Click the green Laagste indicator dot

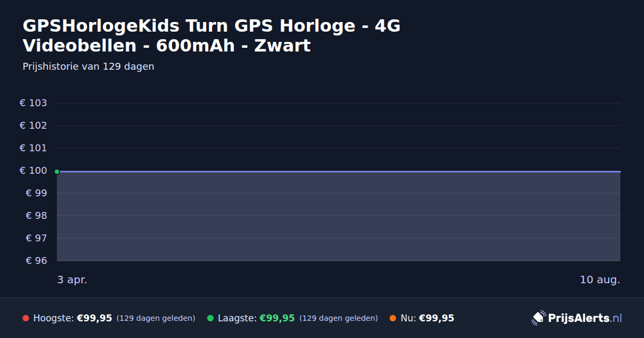point(210,318)
